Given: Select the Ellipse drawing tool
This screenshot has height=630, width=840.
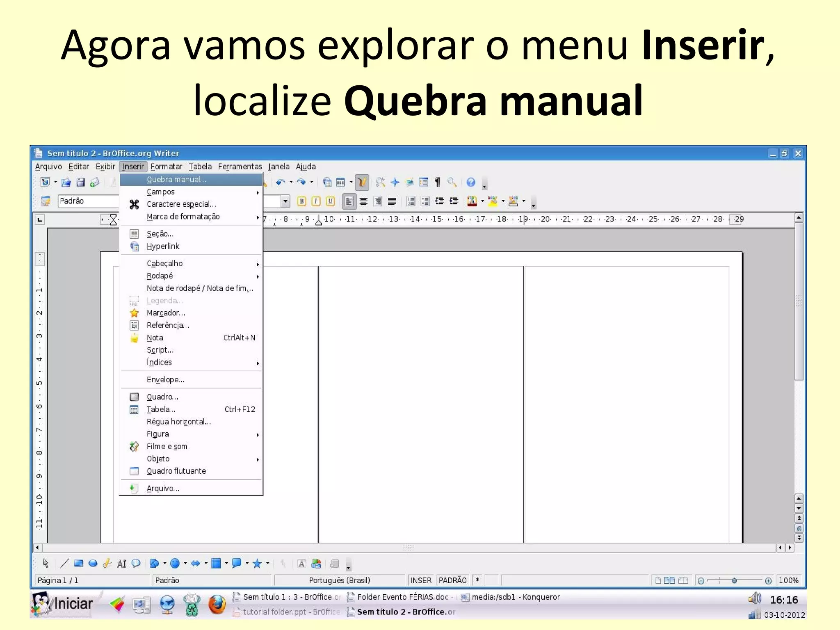Looking at the screenshot, I should 93,564.
